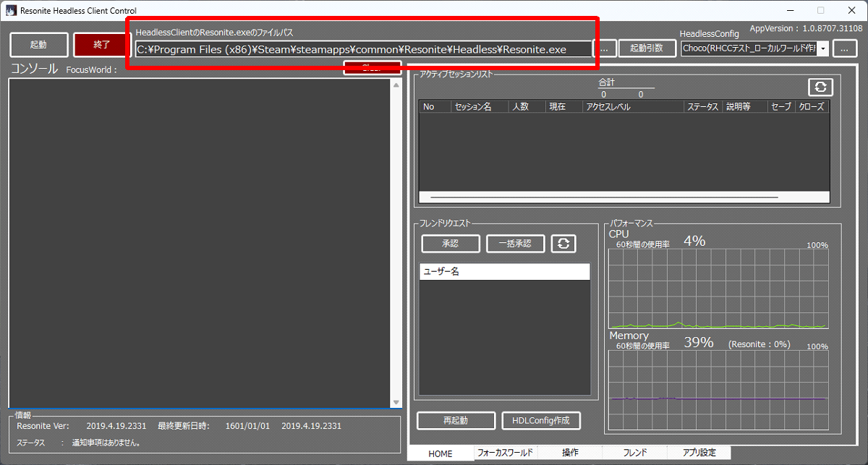Switch to the フォーカスワールド tab
This screenshot has width=868, height=465.
tap(505, 453)
